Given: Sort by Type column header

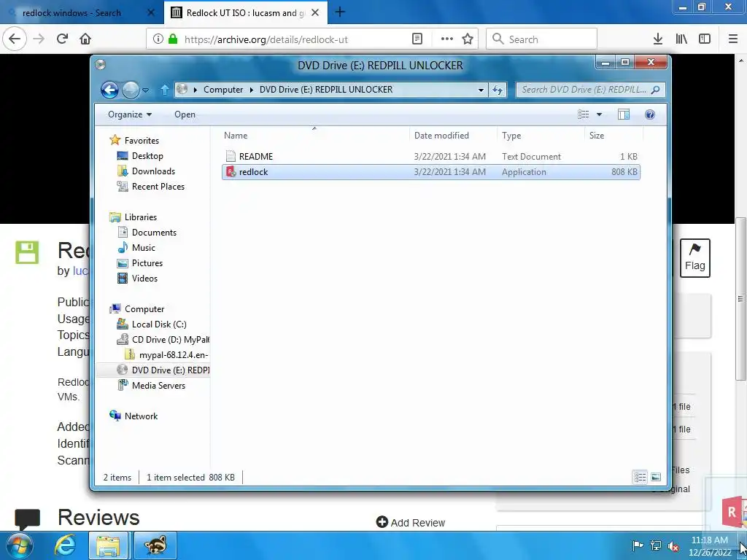Looking at the screenshot, I should [541, 135].
